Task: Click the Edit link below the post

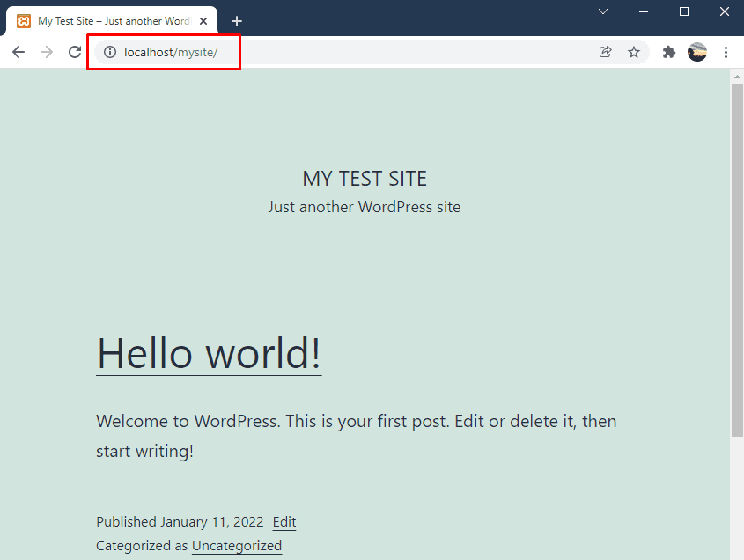Action: pos(284,522)
